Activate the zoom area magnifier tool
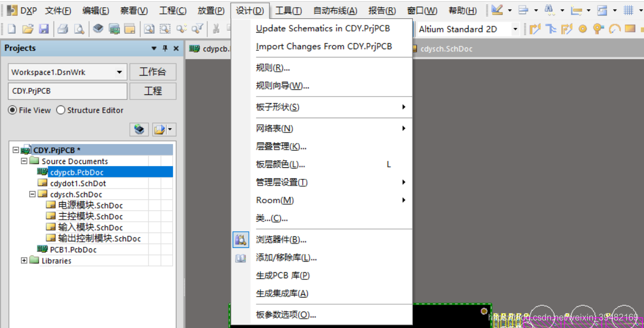Screen dimensions: 644x328 pyautogui.click(x=164, y=29)
